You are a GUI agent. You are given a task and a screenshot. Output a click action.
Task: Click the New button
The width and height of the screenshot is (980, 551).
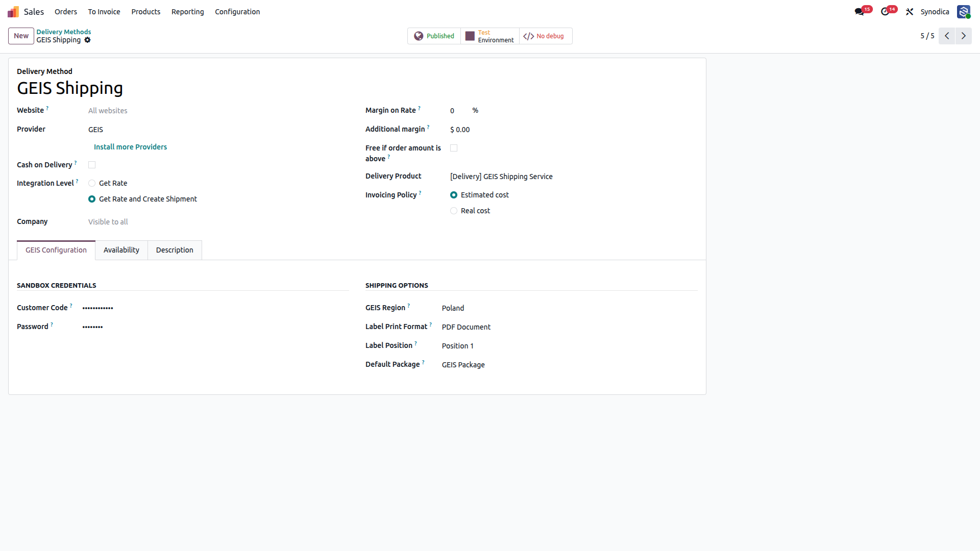[21, 36]
